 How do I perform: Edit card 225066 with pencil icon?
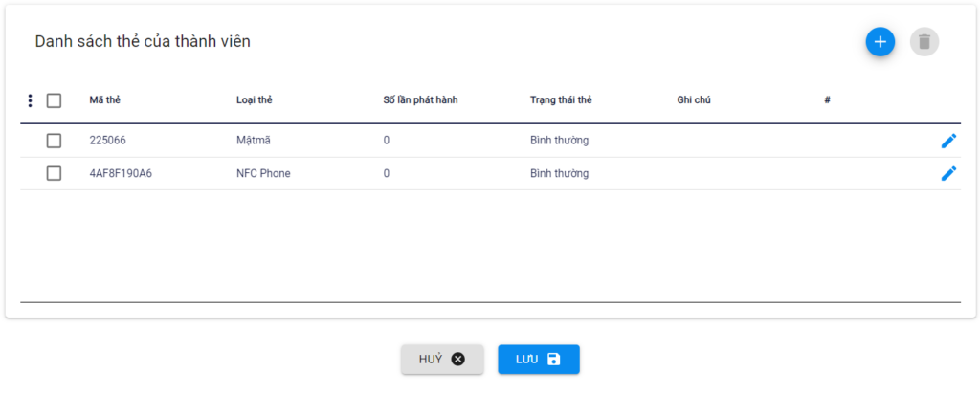(x=948, y=141)
